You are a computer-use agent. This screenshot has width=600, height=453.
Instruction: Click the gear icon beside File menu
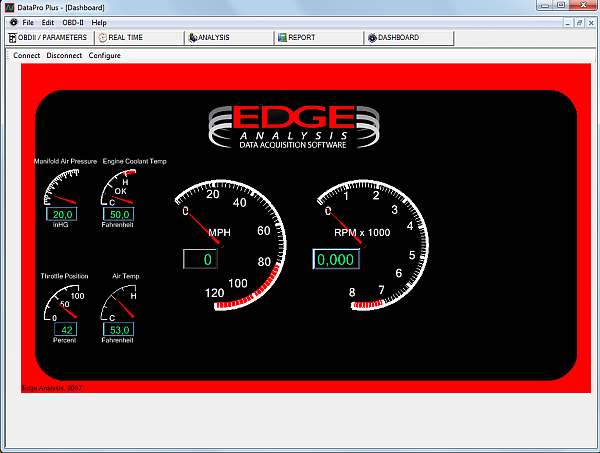(x=14, y=22)
